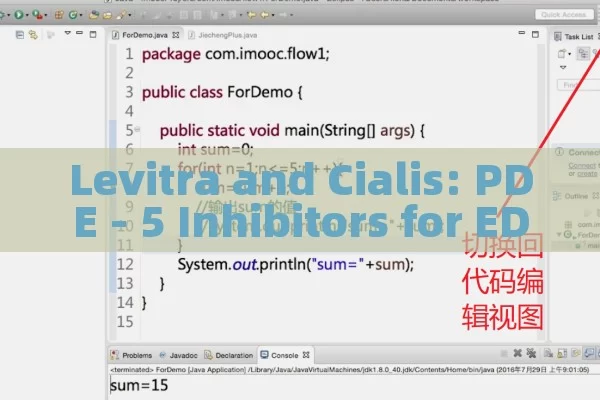Minimize the Package Explorer view

(80, 33)
